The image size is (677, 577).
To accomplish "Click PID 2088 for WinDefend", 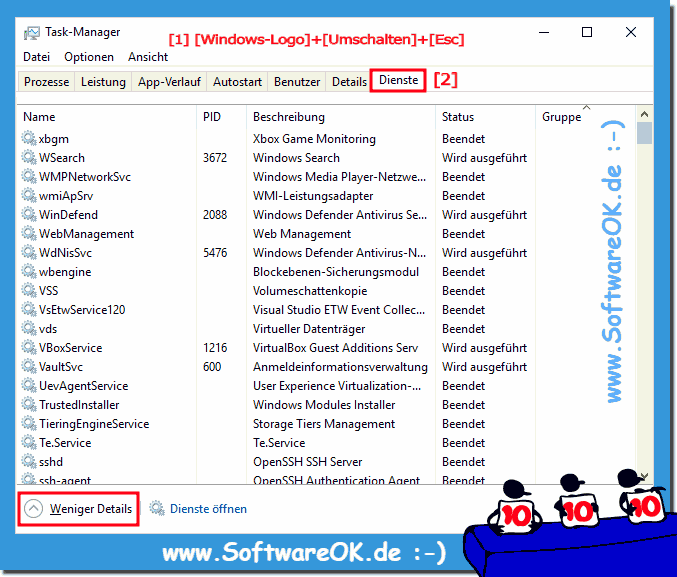I will [x=215, y=215].
